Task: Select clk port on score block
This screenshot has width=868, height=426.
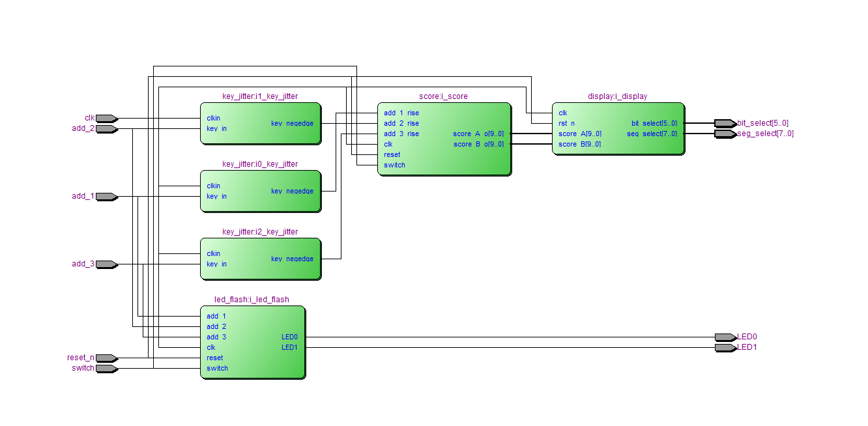Action: [388, 145]
